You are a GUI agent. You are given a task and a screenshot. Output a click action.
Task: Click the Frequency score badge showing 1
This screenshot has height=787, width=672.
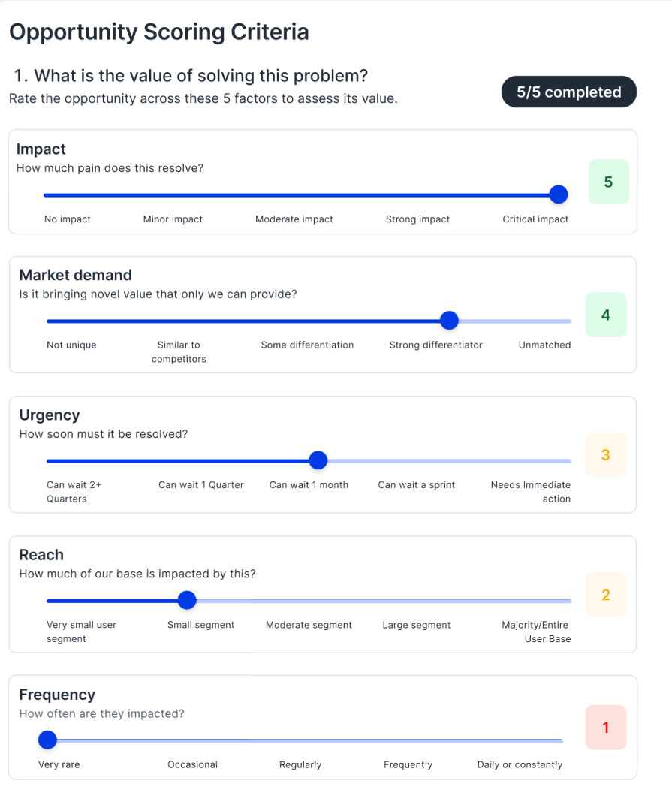click(x=605, y=727)
